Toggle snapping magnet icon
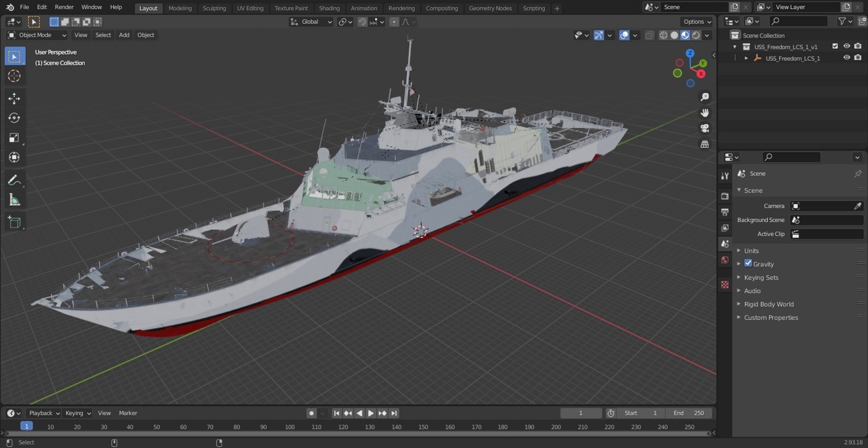The image size is (868, 448). 362,22
